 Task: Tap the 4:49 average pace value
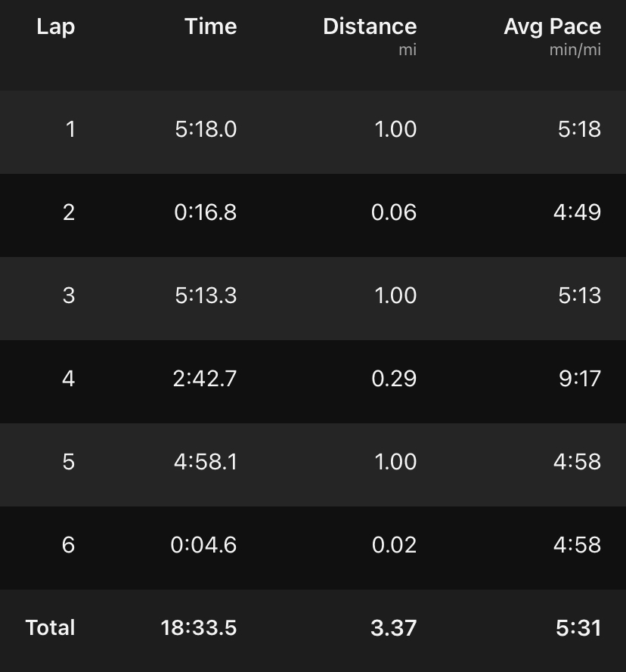click(x=577, y=212)
